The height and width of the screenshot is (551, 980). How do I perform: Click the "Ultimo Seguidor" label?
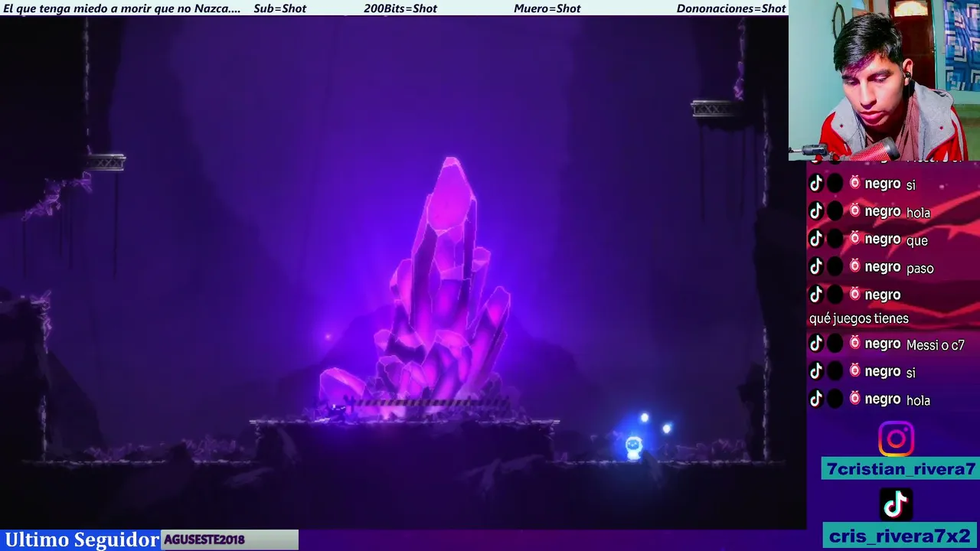(82, 540)
